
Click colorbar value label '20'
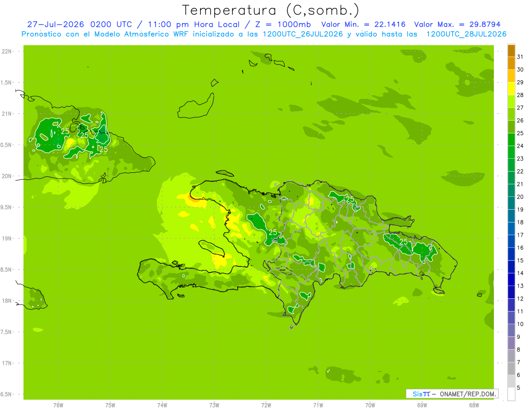520,197
